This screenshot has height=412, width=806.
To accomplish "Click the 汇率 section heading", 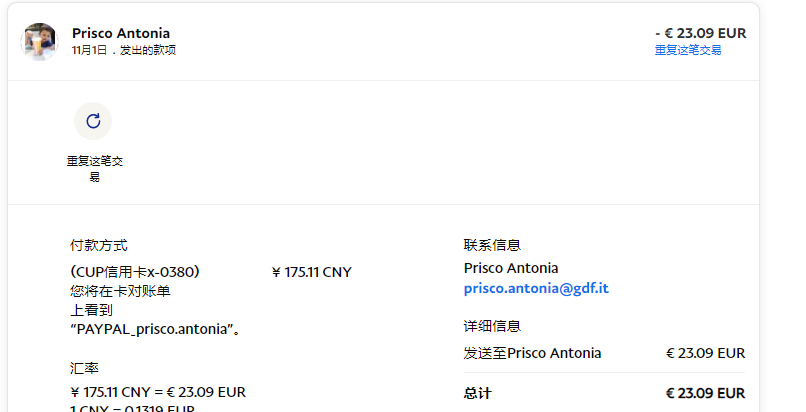I will pos(85,368).
